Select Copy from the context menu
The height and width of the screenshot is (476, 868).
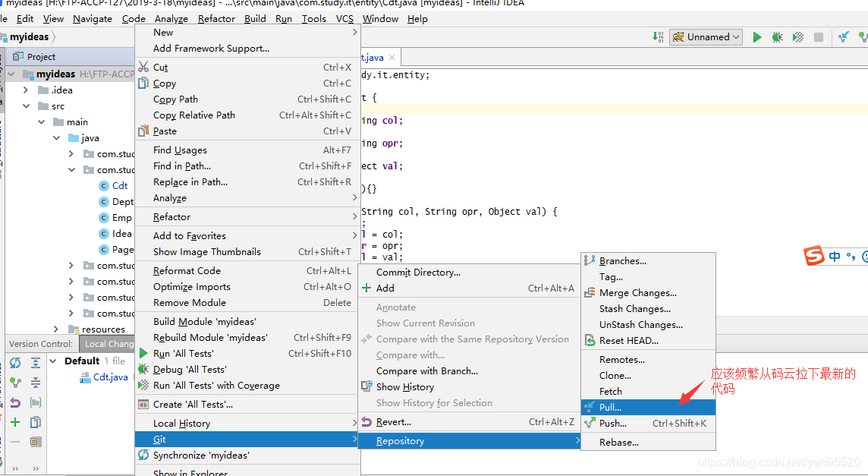(247, 83)
